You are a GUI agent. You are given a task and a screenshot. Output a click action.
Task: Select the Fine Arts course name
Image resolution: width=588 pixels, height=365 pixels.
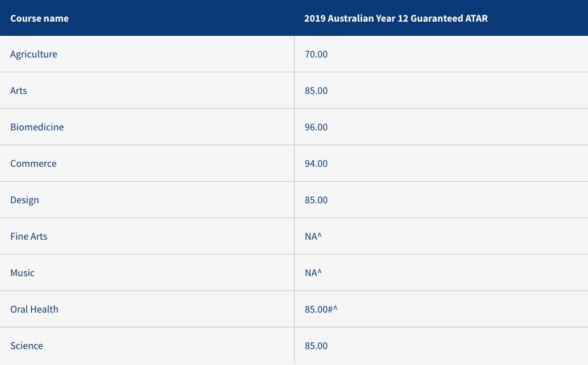28,236
